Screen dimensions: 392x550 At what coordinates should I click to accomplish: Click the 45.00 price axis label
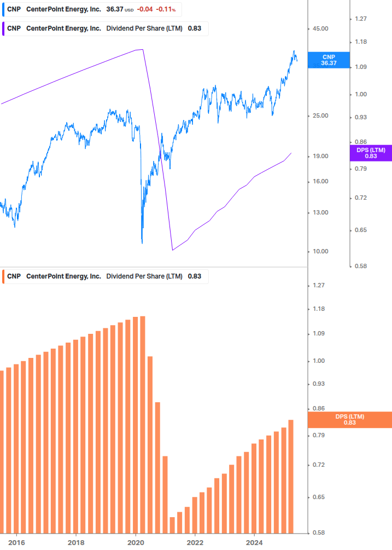click(320, 29)
